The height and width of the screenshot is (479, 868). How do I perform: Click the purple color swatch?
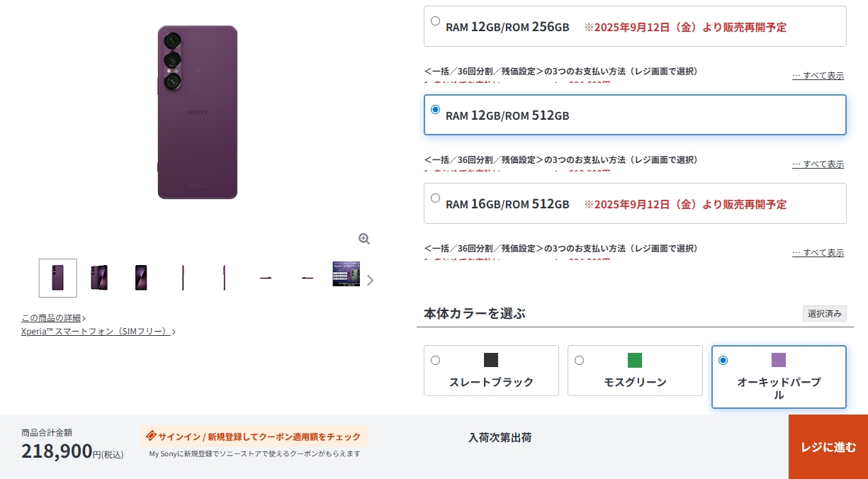pyautogui.click(x=779, y=360)
